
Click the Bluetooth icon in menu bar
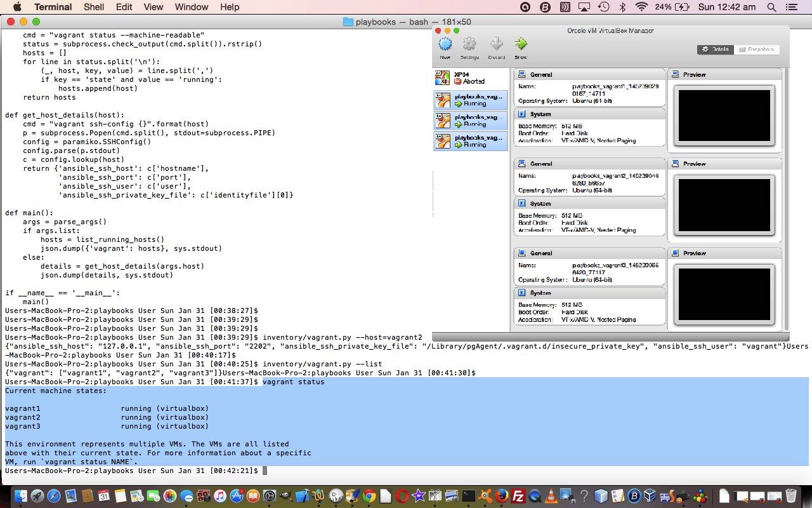point(622,7)
